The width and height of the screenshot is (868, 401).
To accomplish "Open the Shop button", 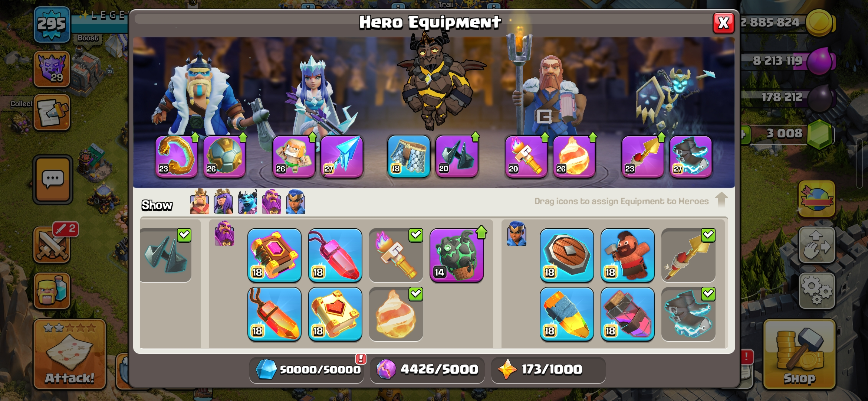I will click(x=799, y=354).
